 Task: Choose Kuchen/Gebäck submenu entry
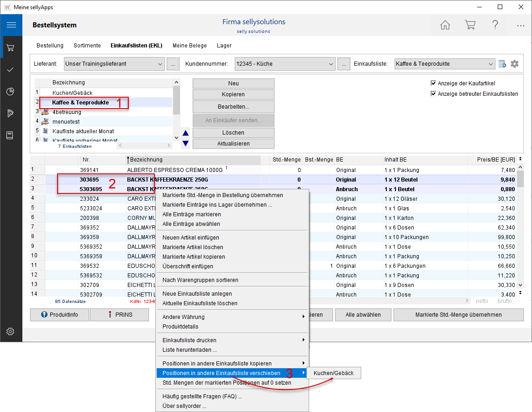[334, 373]
